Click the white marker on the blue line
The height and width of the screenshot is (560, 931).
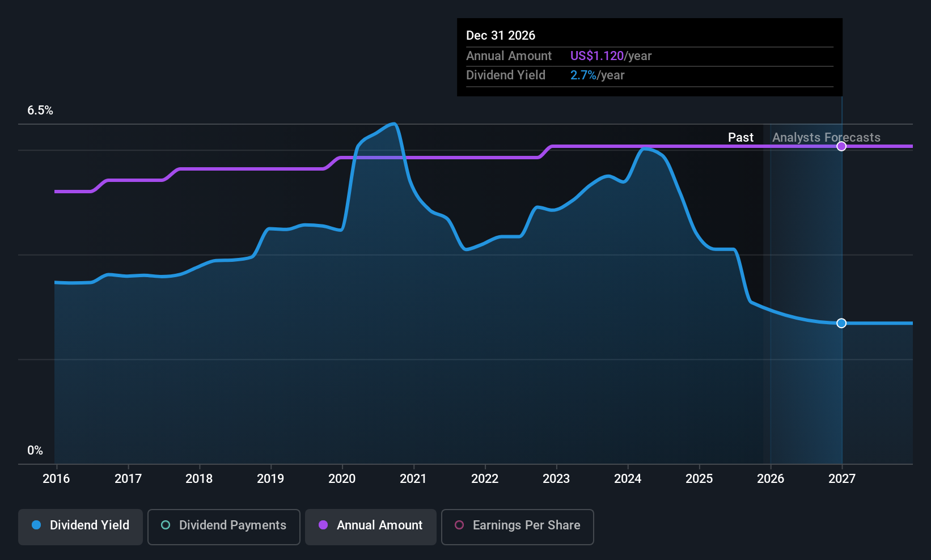pos(841,323)
